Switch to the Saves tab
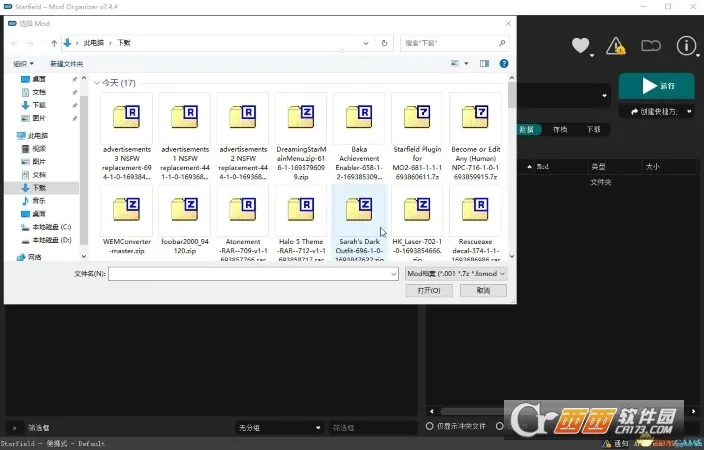704x450 pixels. [560, 130]
